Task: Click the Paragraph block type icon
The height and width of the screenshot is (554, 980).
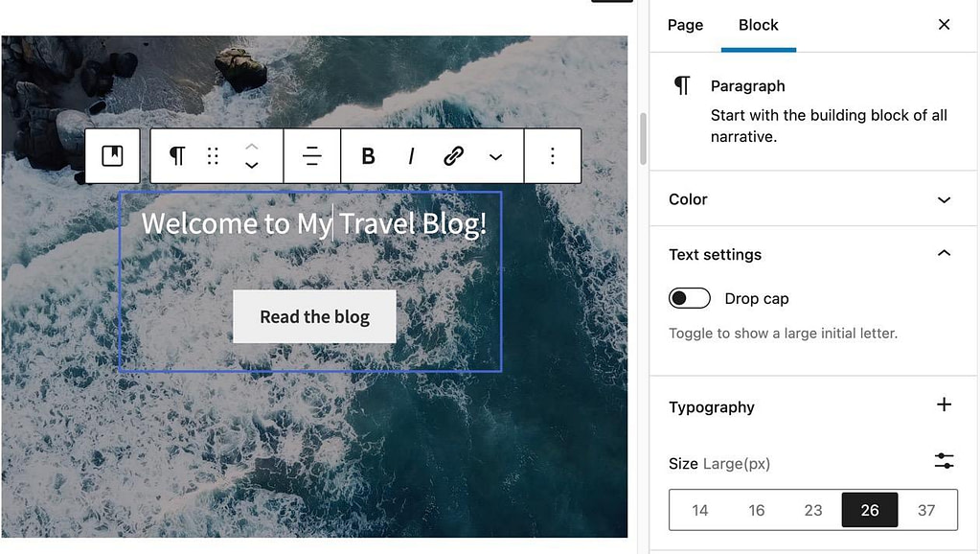Action: point(176,155)
